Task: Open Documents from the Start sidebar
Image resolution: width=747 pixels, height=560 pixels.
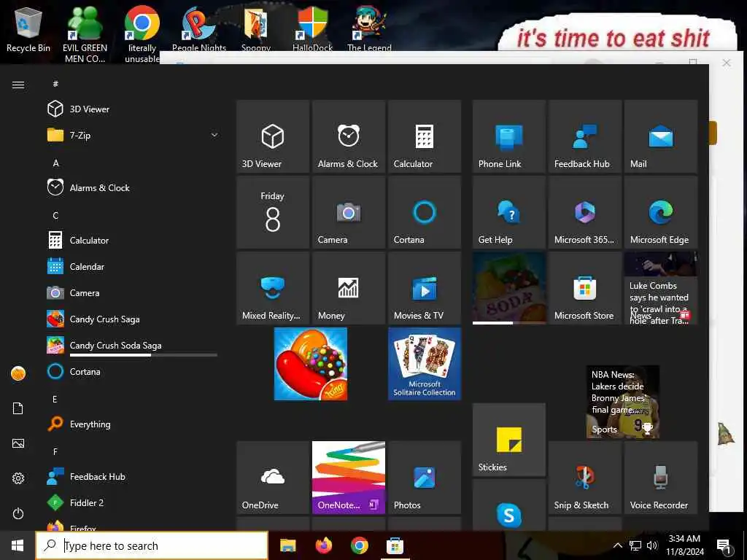Action: pyautogui.click(x=18, y=408)
